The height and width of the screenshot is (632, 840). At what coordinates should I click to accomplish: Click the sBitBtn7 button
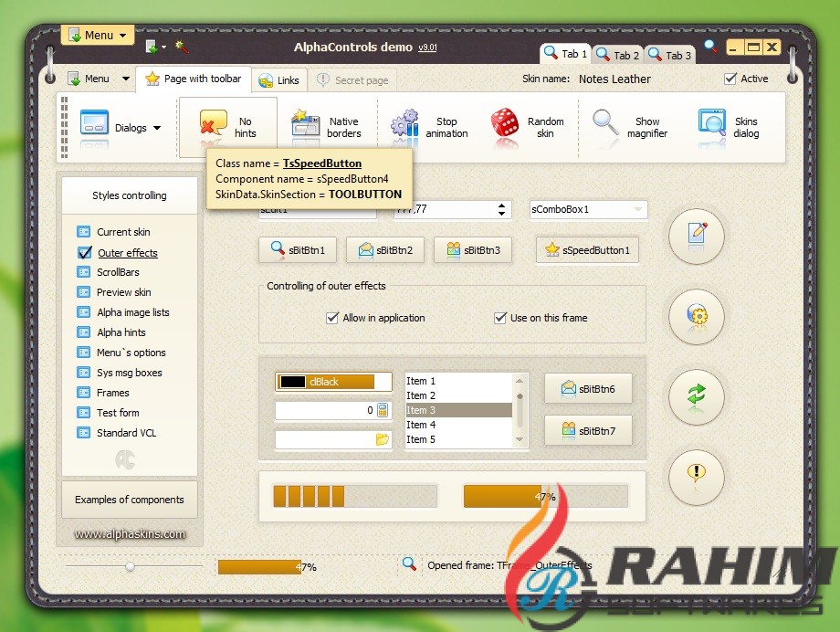588,430
